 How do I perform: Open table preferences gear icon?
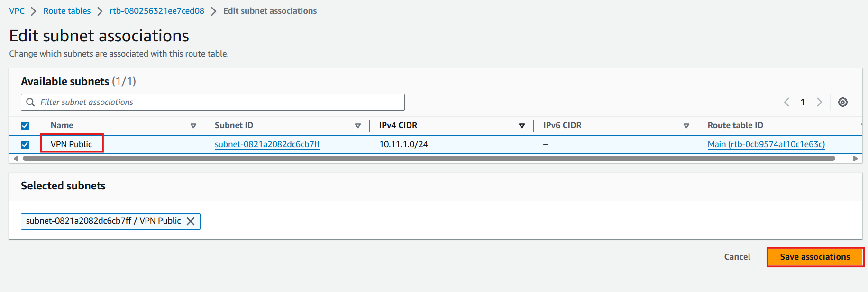[842, 102]
